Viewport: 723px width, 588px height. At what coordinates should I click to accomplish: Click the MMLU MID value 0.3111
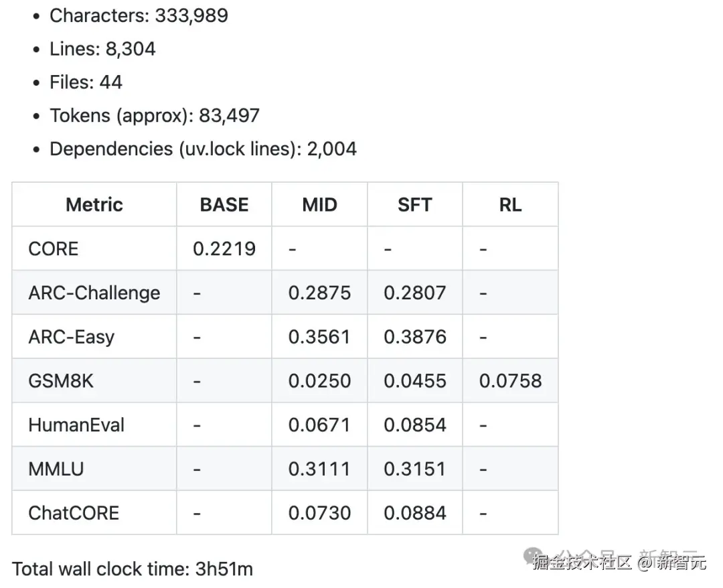pos(319,469)
